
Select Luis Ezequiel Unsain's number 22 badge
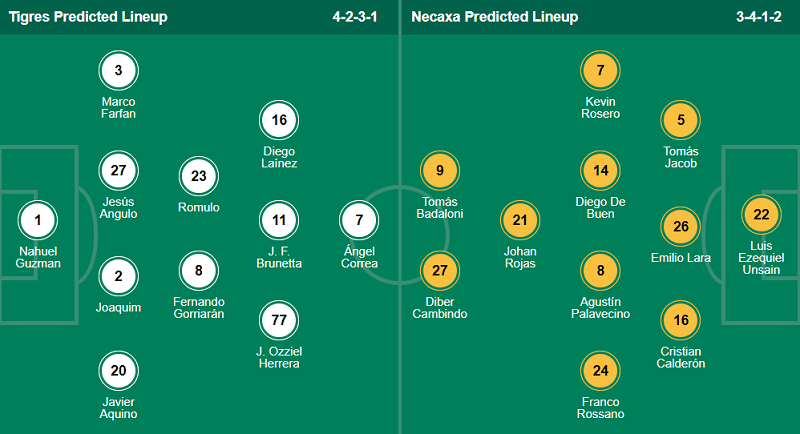[x=762, y=215]
